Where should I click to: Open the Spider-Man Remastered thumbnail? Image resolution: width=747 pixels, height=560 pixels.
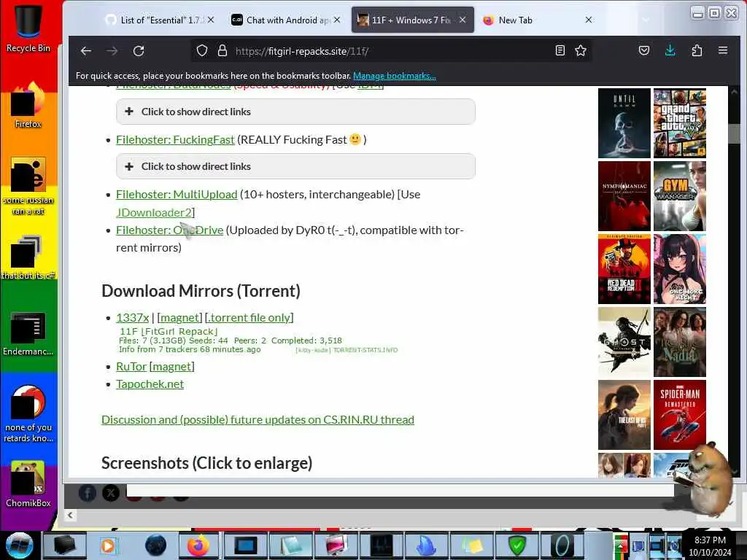(679, 414)
